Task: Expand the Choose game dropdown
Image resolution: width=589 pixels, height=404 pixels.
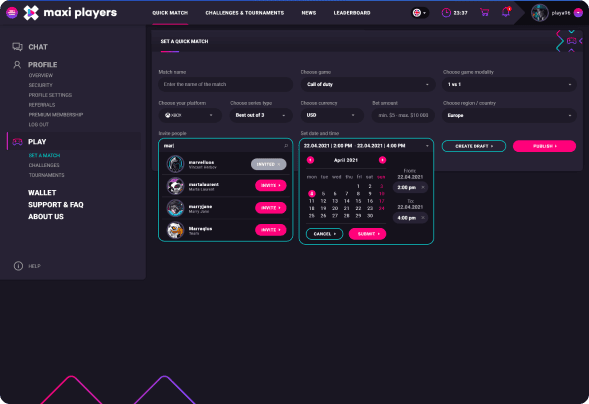Action: pyautogui.click(x=368, y=84)
